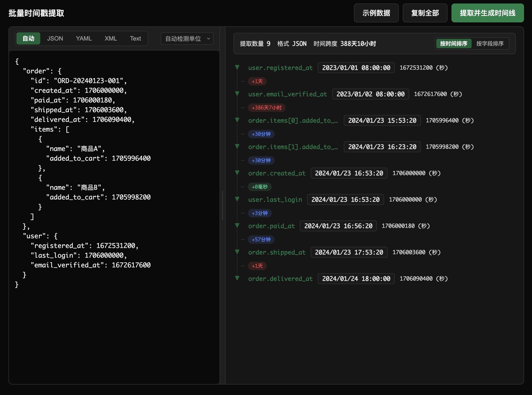This screenshot has height=395, width=532.
Task: Click the 提取并生成时间线 button
Action: pos(487,13)
